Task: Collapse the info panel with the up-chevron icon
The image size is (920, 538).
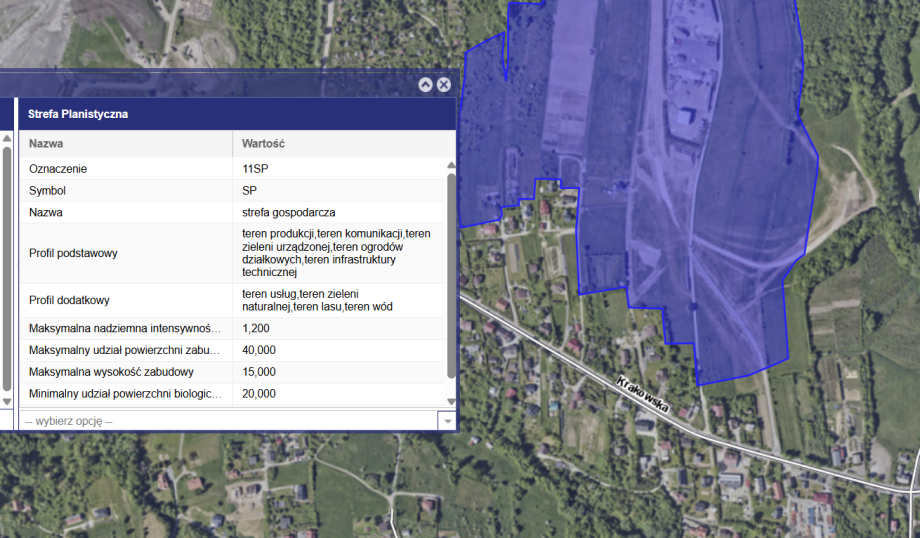Action: click(x=425, y=85)
